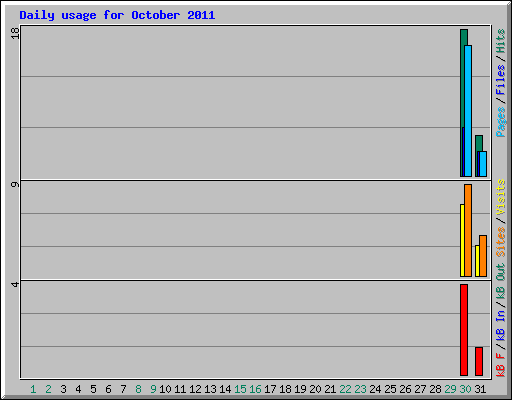Click day 6 on the x-axis
This screenshot has width=512, height=400.
click(108, 389)
